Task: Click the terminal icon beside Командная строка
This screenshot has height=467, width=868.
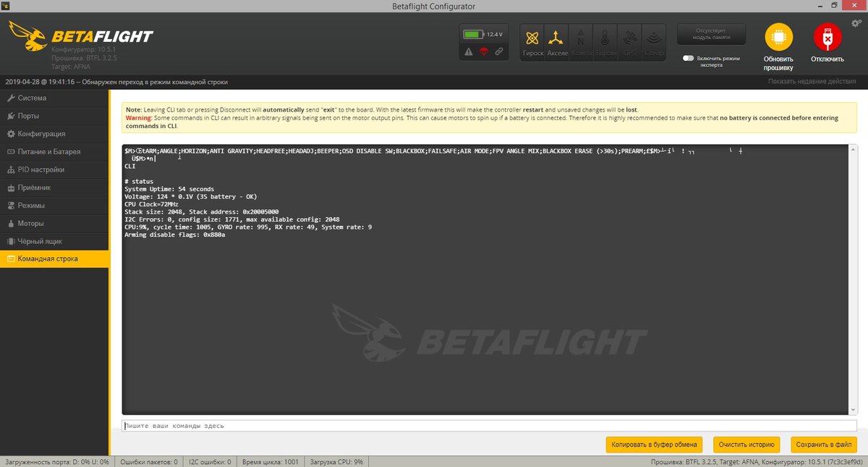Action: coord(11,259)
